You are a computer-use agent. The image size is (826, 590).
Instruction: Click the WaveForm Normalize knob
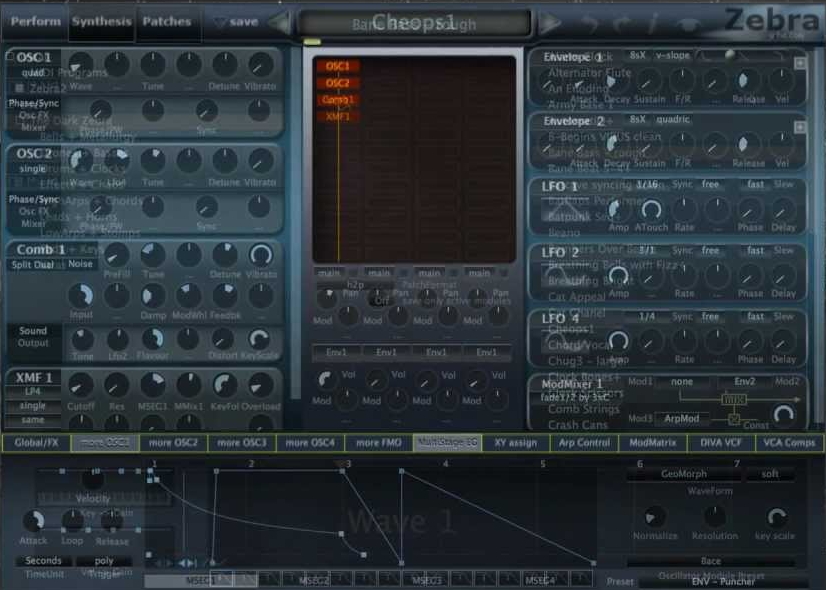[655, 517]
